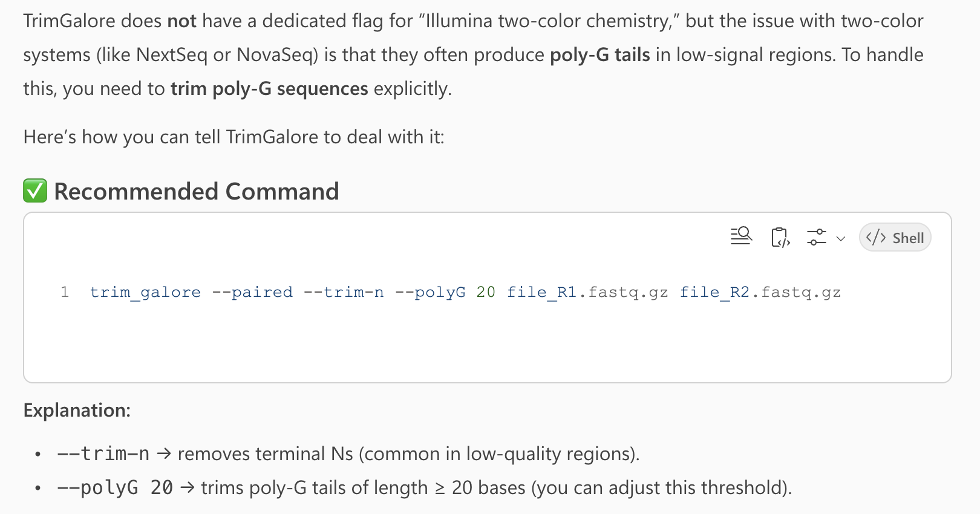Click the green checkmark emoji

tap(35, 191)
